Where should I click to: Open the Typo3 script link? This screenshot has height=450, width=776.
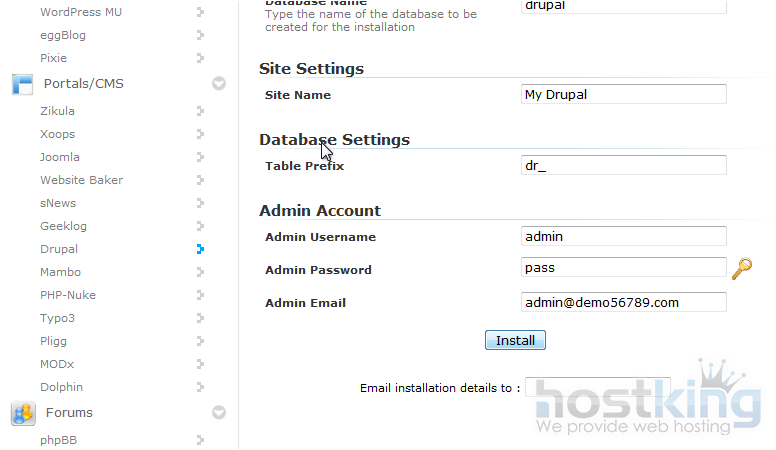point(57,318)
